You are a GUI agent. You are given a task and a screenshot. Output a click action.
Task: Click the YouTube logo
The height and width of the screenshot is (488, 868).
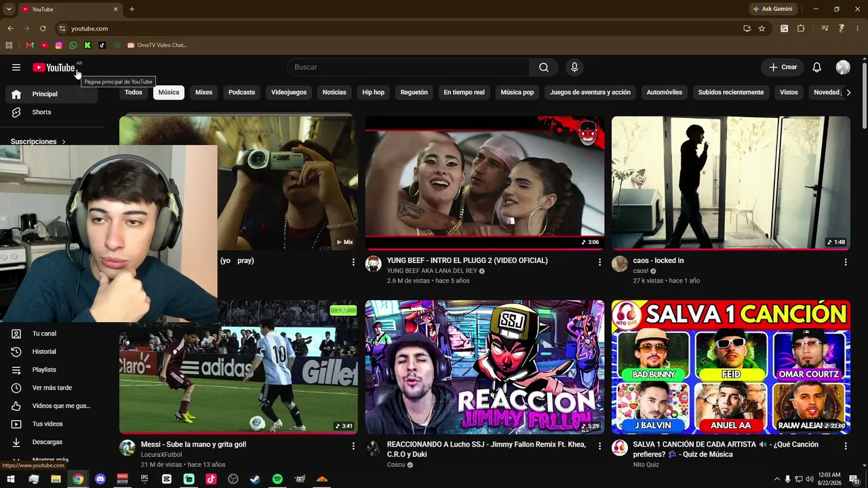point(54,67)
